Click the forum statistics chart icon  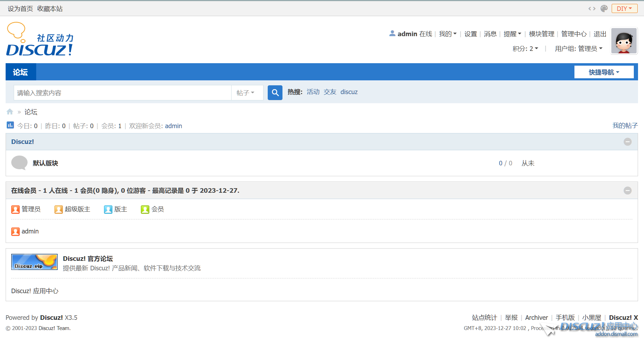[x=10, y=125]
